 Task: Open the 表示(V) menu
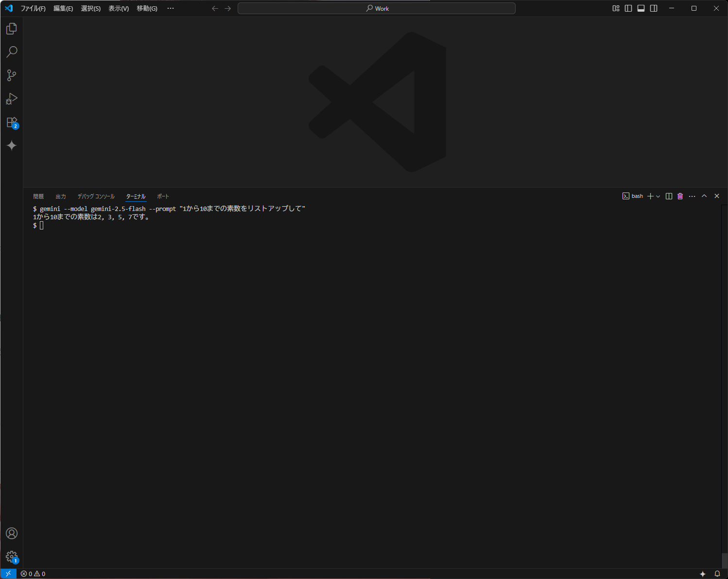click(x=118, y=8)
